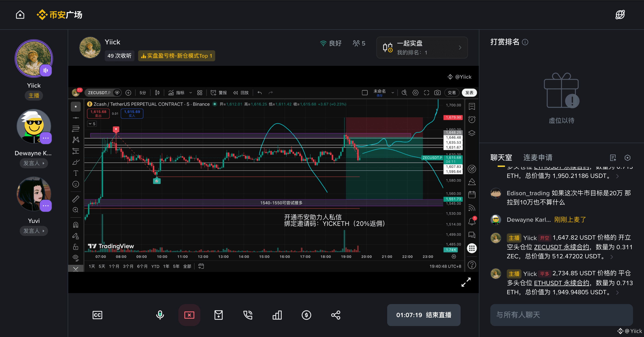Expand the 一起实盘 ranking panel
This screenshot has height=337, width=644.
[x=422, y=48]
